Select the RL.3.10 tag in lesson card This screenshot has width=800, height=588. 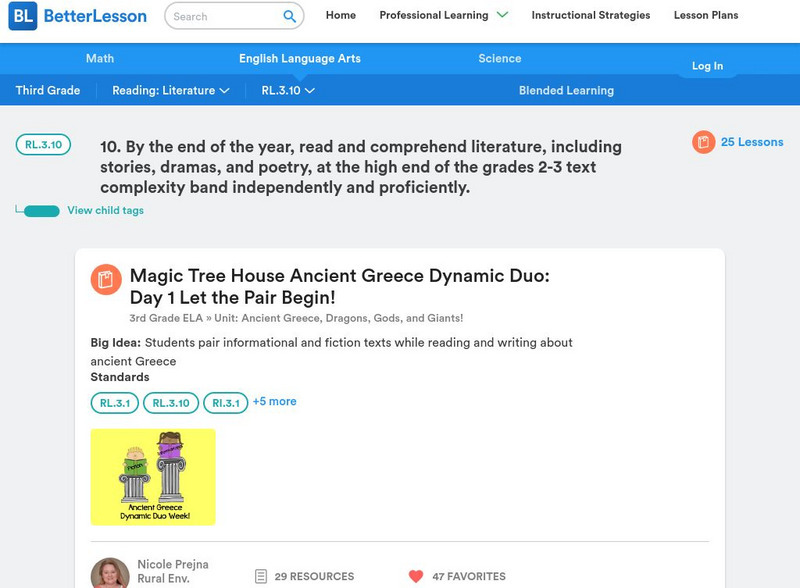pos(171,403)
